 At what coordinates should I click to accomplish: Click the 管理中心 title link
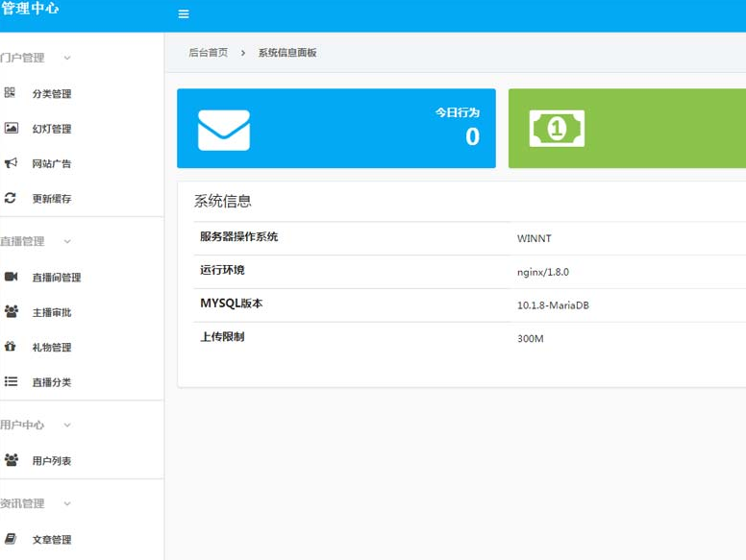[x=30, y=9]
